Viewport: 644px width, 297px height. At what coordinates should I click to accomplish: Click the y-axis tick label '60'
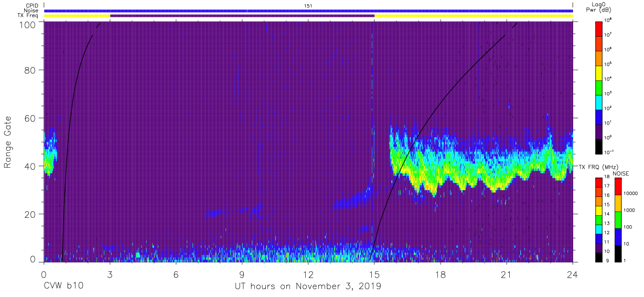29,118
